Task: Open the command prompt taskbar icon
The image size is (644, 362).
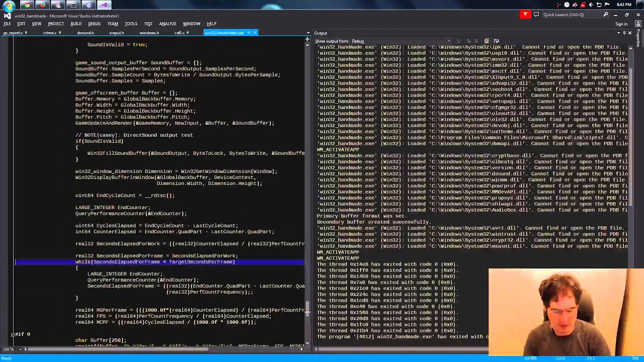Action: pos(73,5)
